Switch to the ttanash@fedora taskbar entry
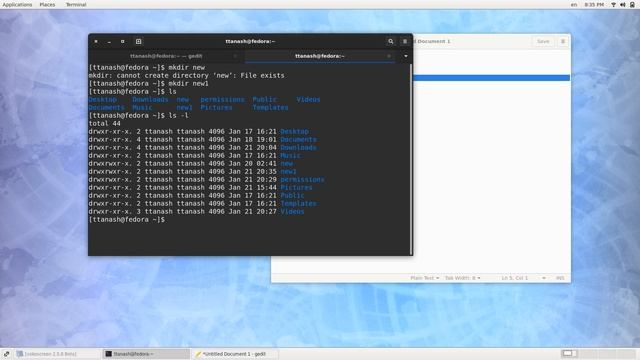The height and width of the screenshot is (360, 640). (x=146, y=354)
